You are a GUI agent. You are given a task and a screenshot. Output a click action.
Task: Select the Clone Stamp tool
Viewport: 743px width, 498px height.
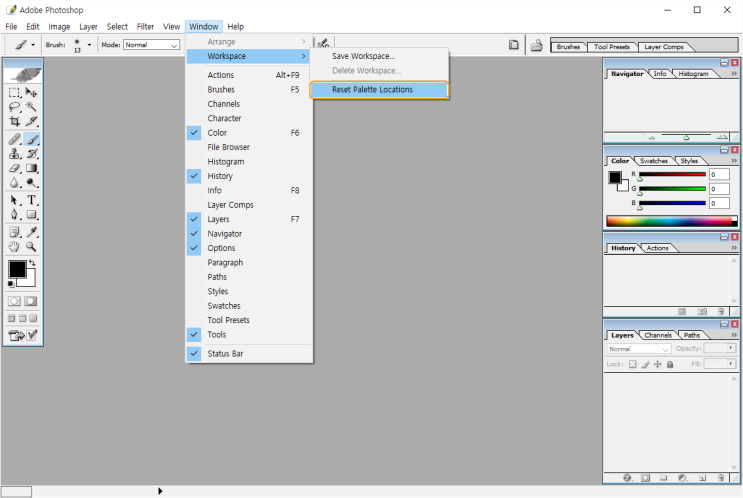coord(14,154)
